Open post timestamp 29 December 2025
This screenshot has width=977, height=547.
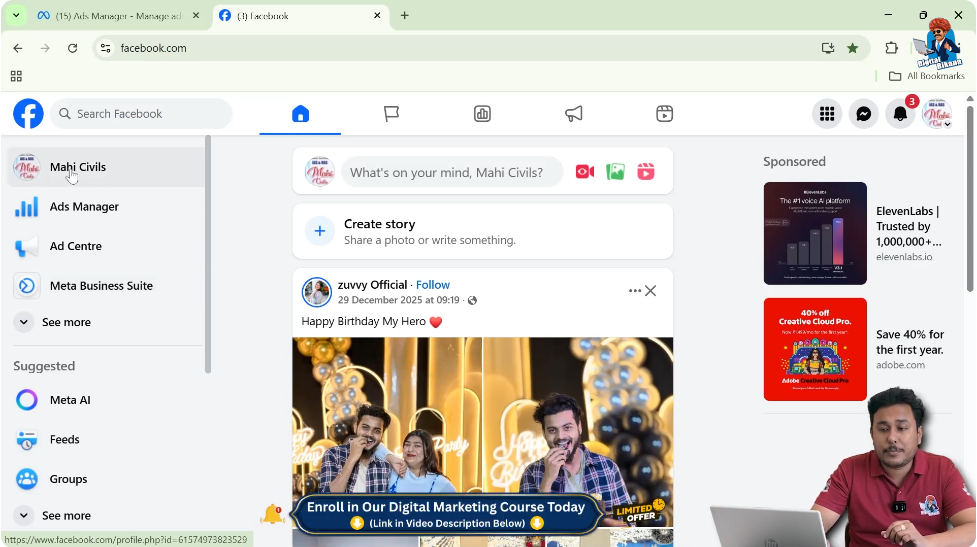[398, 300]
